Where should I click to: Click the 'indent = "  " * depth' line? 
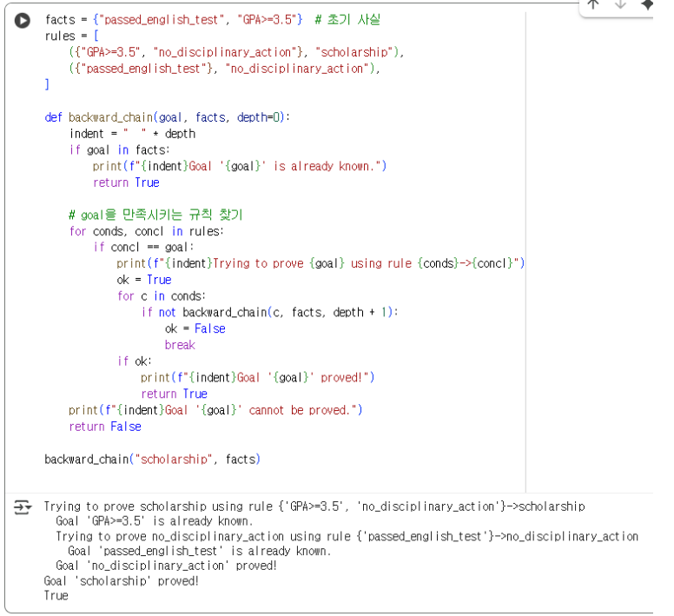click(x=132, y=134)
